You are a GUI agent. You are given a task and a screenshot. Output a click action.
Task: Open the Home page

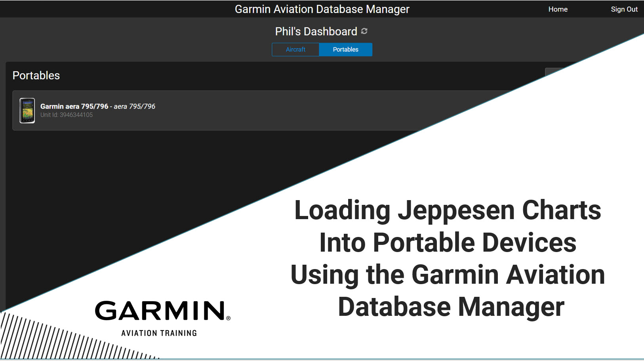coord(558,9)
